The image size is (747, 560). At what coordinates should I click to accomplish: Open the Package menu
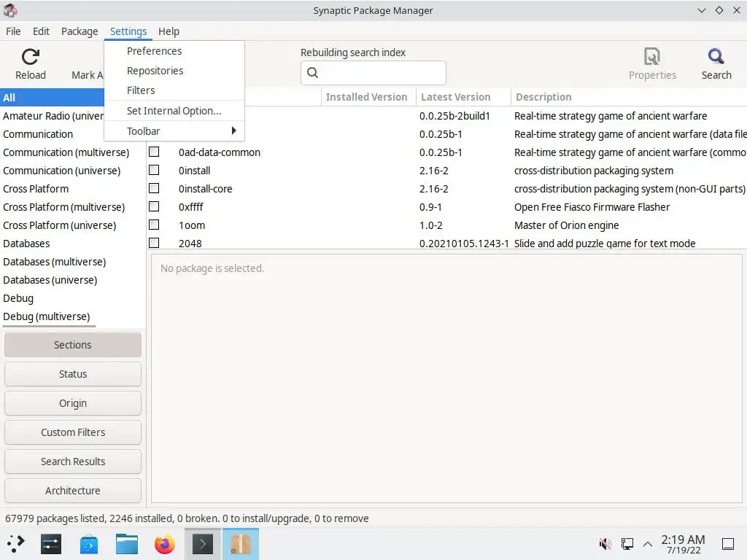[x=80, y=31]
